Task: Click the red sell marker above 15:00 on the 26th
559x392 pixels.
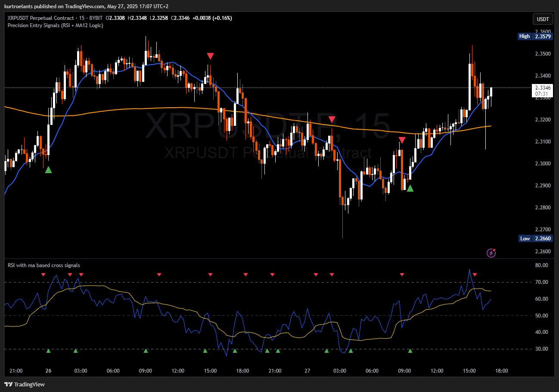Action: (x=210, y=56)
